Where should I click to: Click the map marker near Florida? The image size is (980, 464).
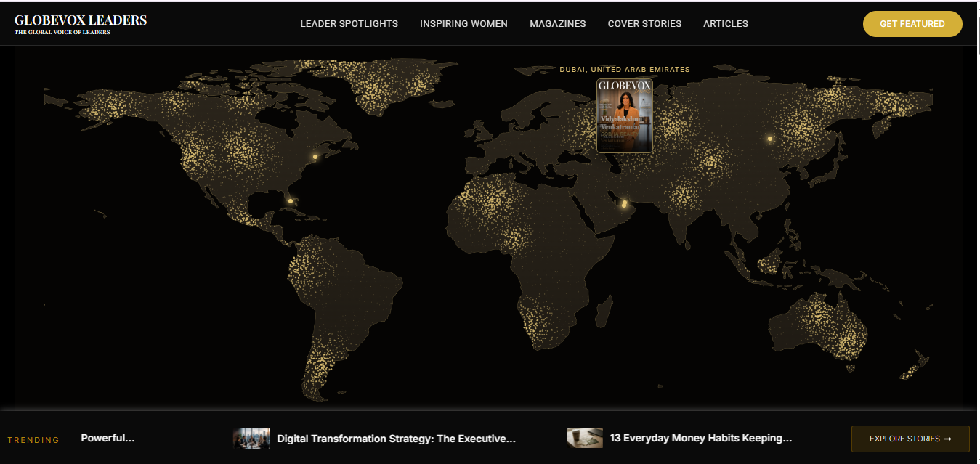tap(291, 201)
